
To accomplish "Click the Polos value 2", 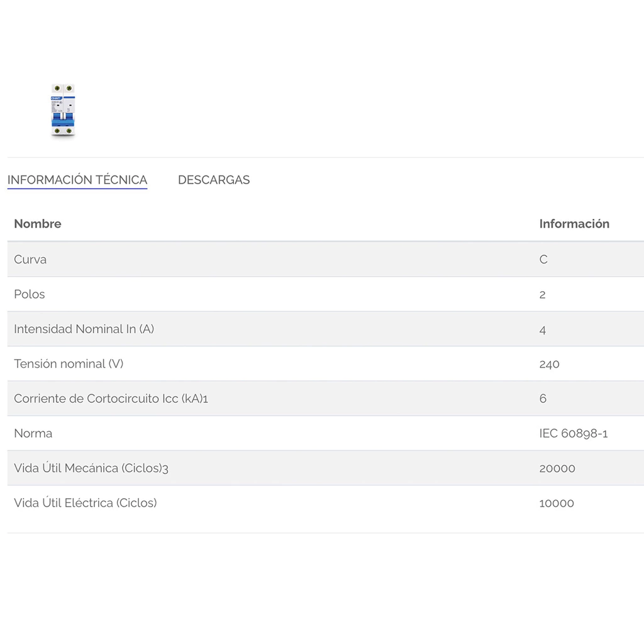I will tap(543, 294).
